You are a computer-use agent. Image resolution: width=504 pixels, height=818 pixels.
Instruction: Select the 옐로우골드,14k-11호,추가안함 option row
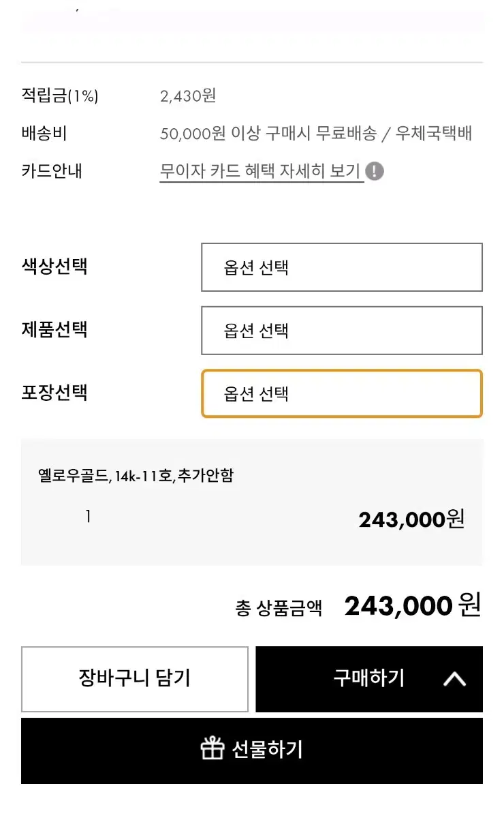(136, 476)
